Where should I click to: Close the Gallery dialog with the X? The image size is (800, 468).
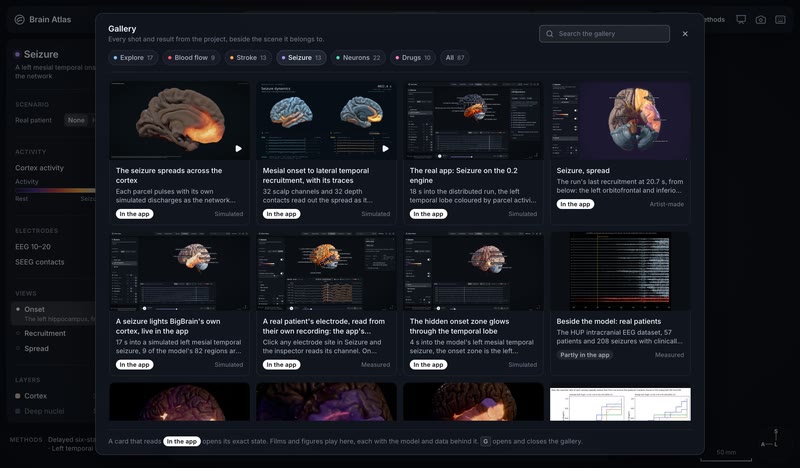click(685, 34)
